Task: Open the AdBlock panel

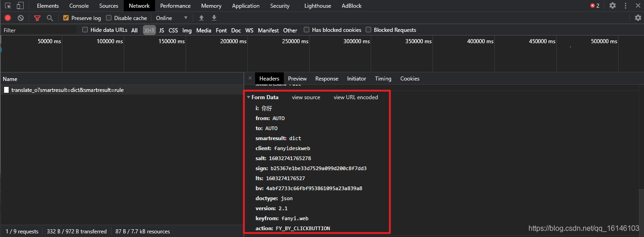Action: [352, 5]
